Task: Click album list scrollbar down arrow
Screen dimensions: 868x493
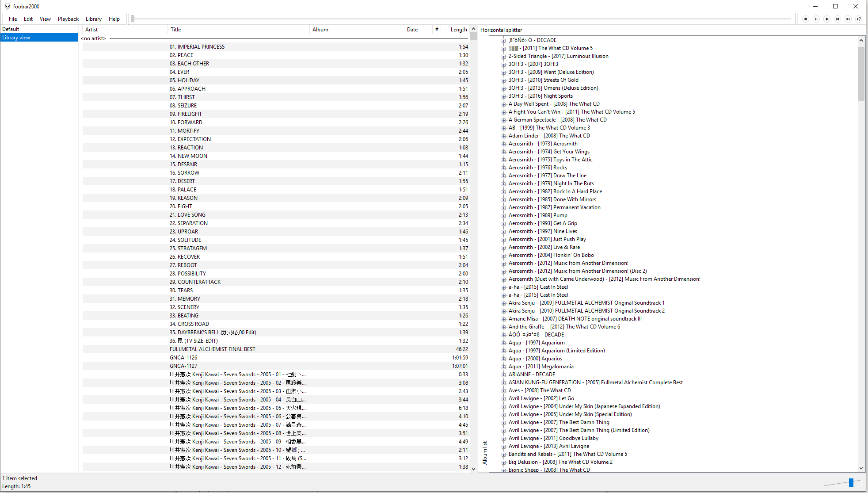Action: [x=861, y=468]
